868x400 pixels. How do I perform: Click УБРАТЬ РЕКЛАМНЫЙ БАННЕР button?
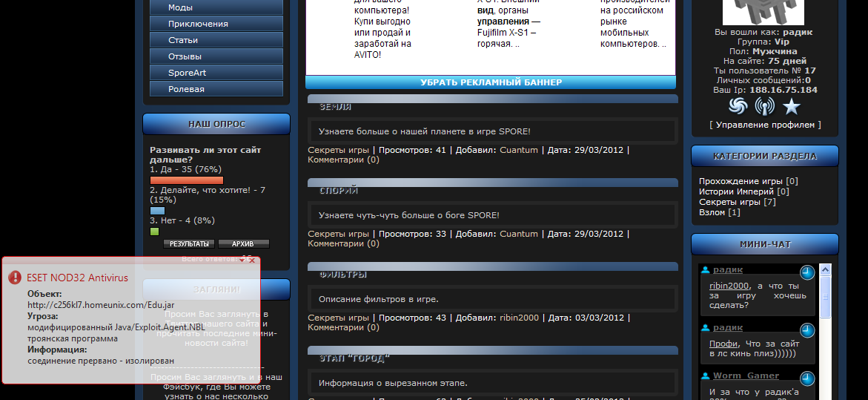[491, 82]
